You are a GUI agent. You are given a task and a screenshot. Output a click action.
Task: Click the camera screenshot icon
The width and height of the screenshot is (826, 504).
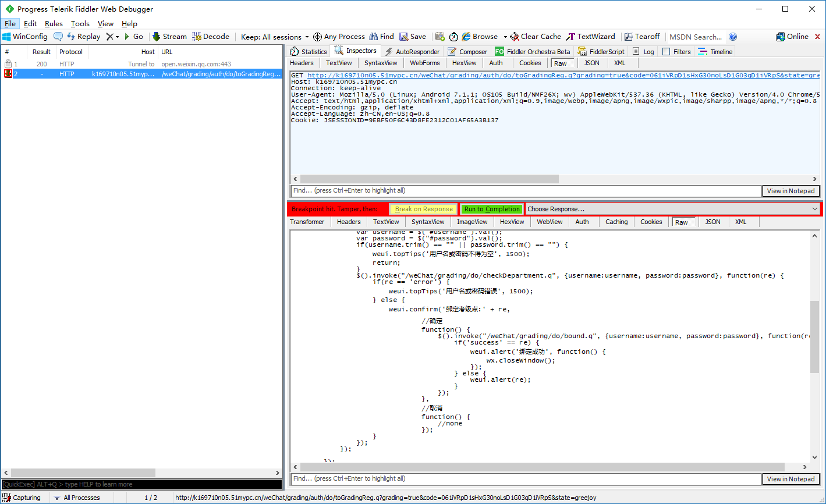(x=440, y=37)
